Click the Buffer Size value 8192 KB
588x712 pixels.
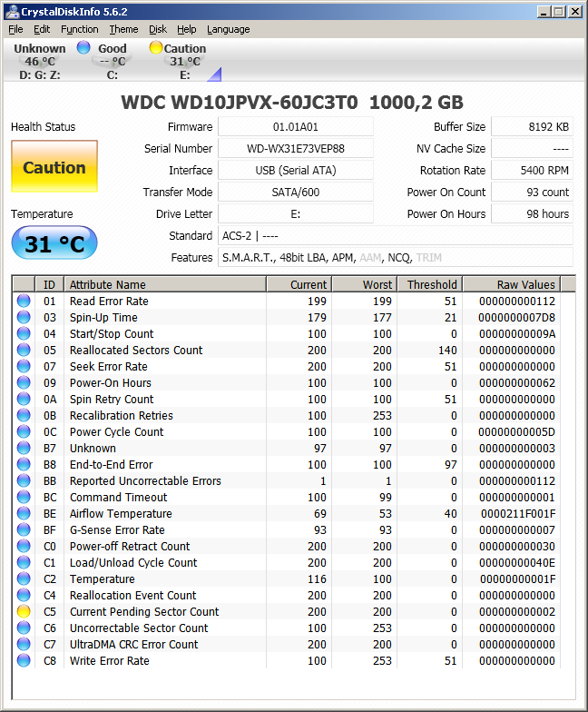point(532,127)
